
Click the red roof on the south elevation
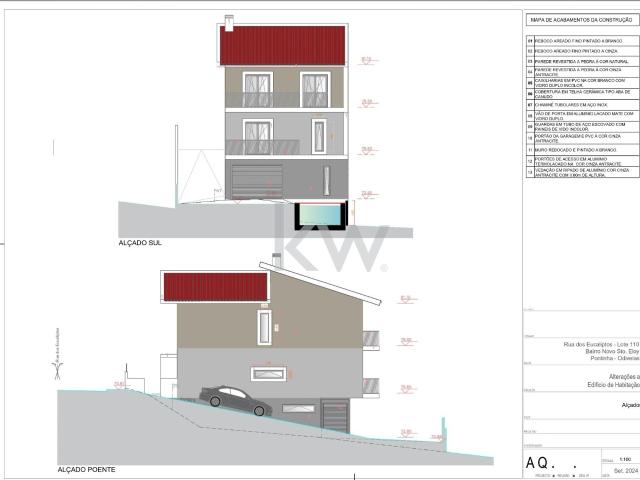click(282, 46)
